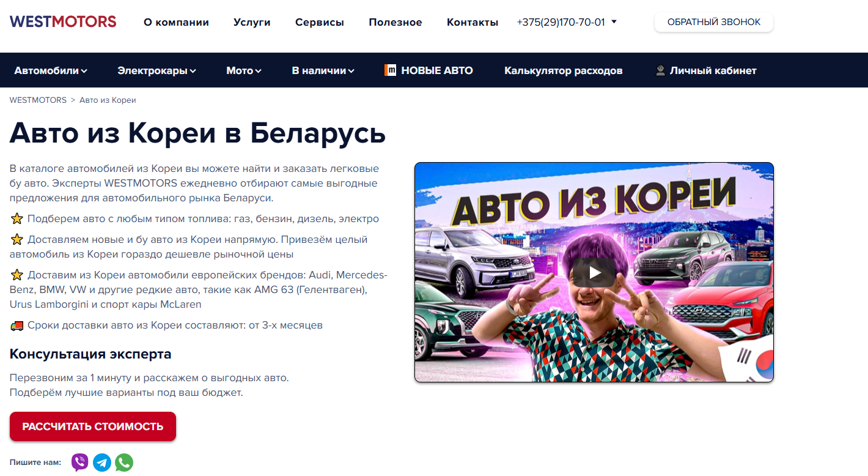Expand the Автомобили dropdown menu
This screenshot has height=476, width=868.
[x=51, y=70]
